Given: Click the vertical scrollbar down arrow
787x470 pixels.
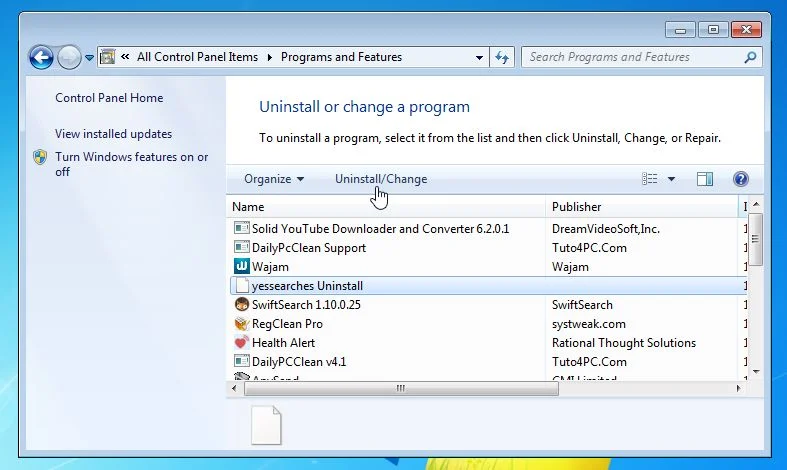Looking at the screenshot, I should coord(756,372).
